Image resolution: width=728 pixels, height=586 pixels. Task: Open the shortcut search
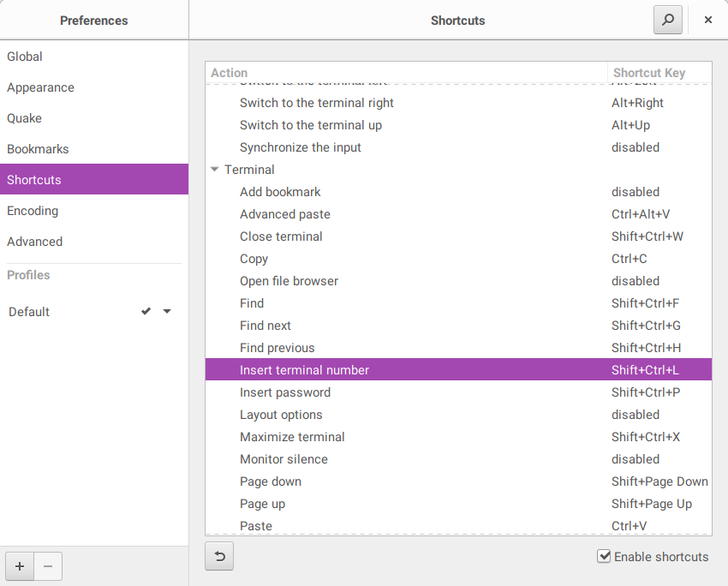(x=667, y=19)
